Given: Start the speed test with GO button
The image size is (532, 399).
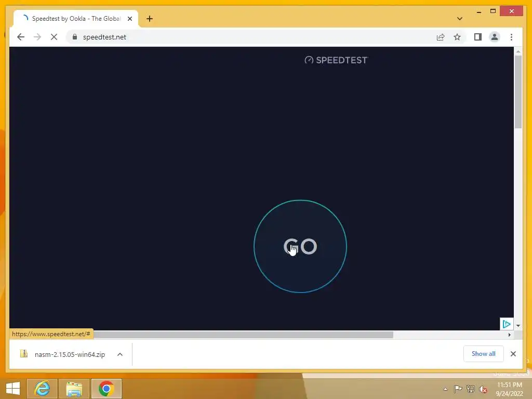Looking at the screenshot, I should coord(300,246).
